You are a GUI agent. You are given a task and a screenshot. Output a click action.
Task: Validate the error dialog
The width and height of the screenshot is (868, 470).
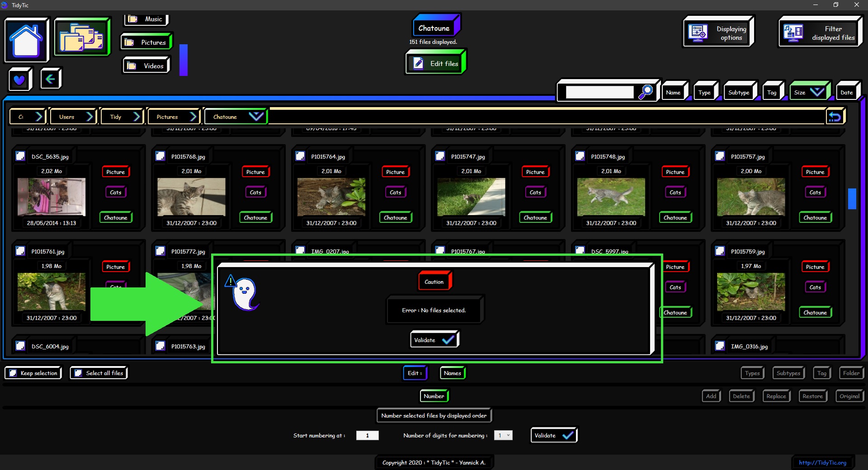(434, 339)
